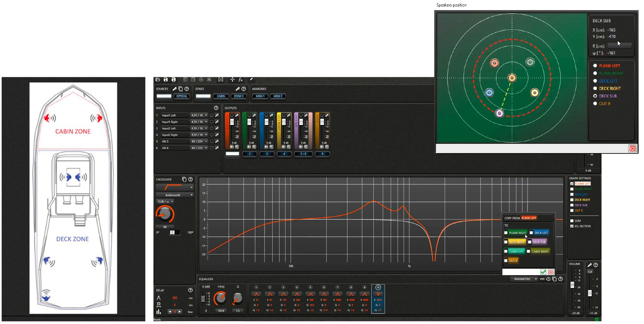Open the Butterworth filter type dropdown

(x=174, y=195)
